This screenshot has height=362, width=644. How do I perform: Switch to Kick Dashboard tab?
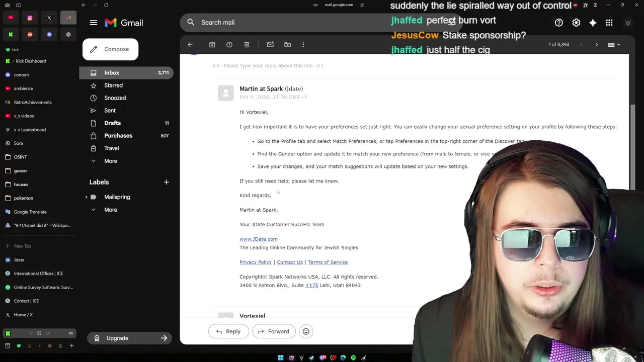coord(39,61)
